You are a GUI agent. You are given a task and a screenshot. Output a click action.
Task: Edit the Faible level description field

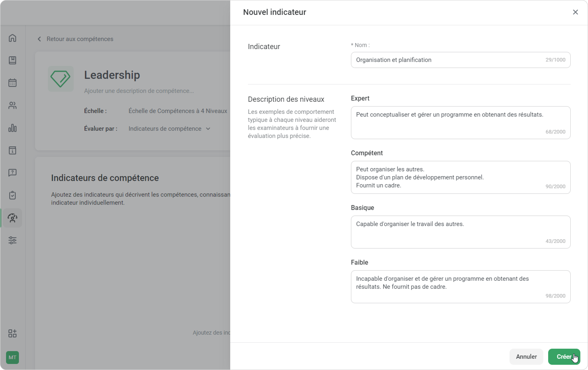click(x=461, y=287)
